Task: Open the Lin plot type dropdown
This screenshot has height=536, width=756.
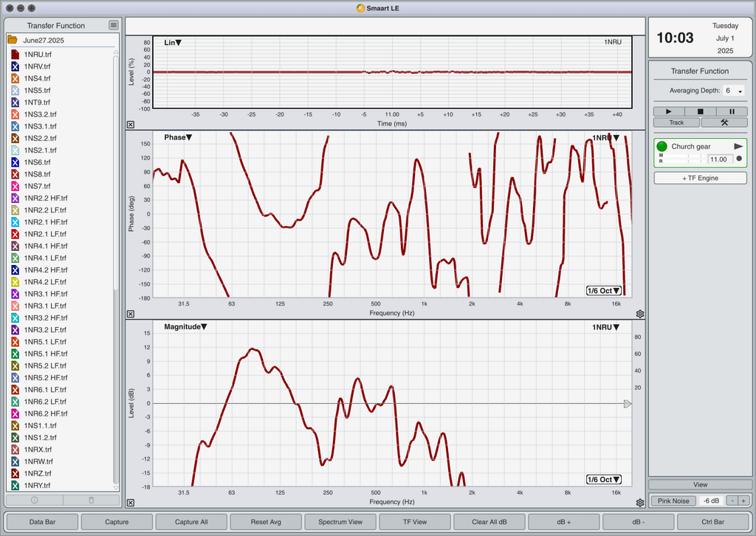Action: click(x=173, y=42)
